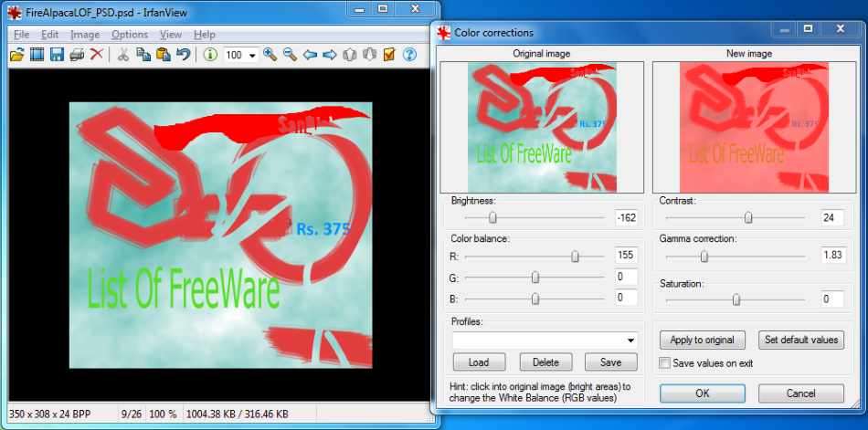Viewport: 868px width, 430px height.
Task: Click the 9/26 status bar entry
Action: 132,414
